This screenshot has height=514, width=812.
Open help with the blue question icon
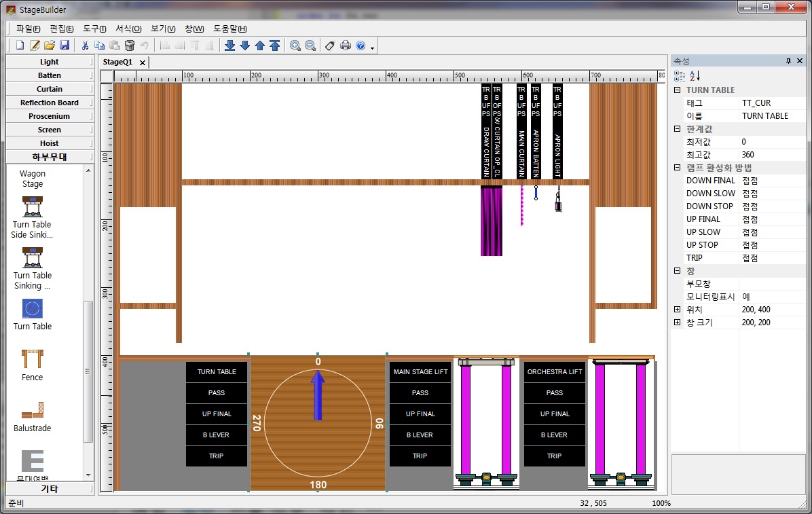(x=361, y=45)
